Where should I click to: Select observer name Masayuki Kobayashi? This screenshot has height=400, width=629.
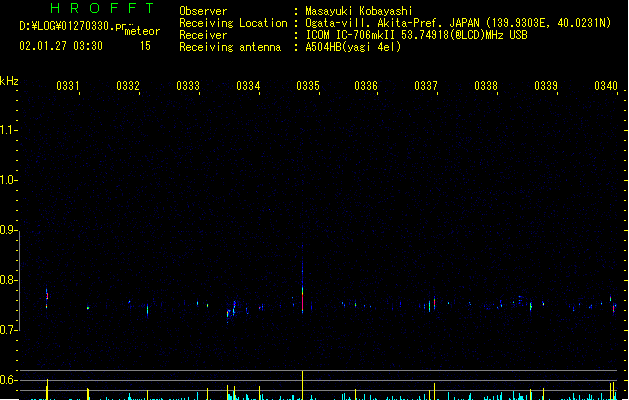pos(359,11)
